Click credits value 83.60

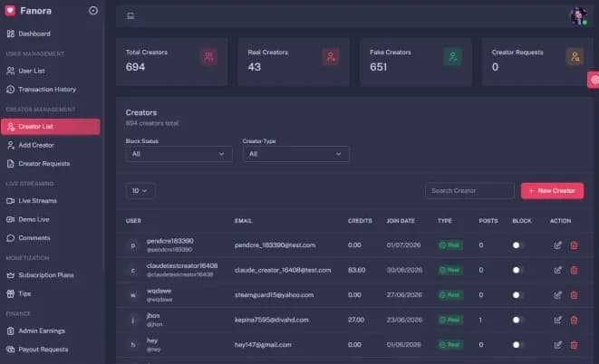(356, 270)
